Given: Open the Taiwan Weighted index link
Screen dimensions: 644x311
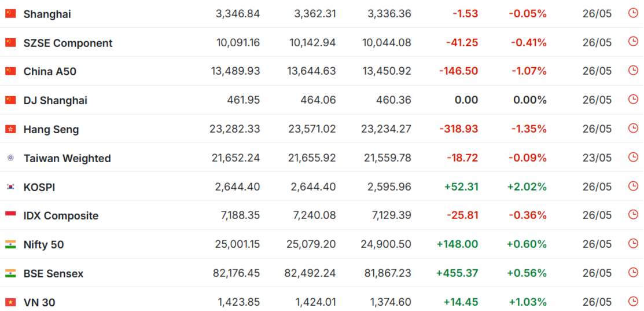Looking at the screenshot, I should (67, 158).
